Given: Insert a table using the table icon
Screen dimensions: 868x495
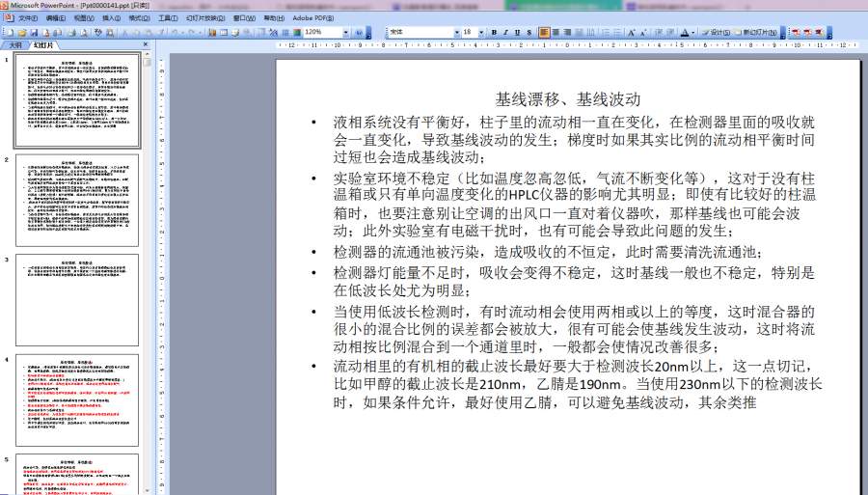Looking at the screenshot, I should pos(223,33).
